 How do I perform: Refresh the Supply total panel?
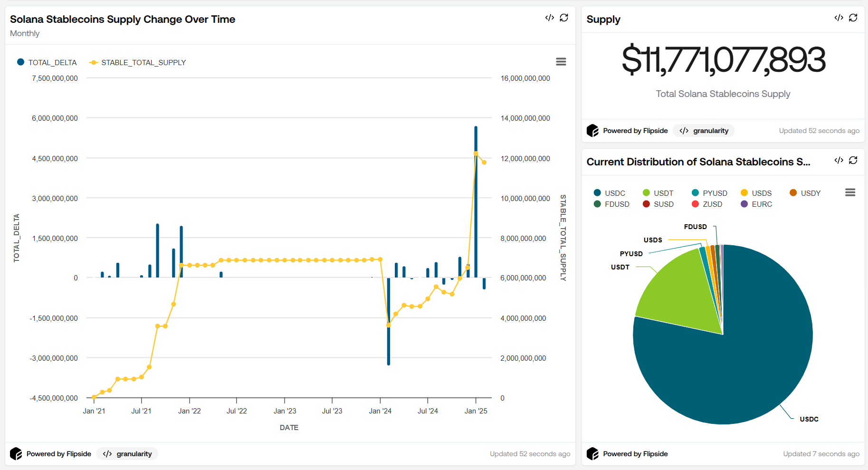[853, 18]
